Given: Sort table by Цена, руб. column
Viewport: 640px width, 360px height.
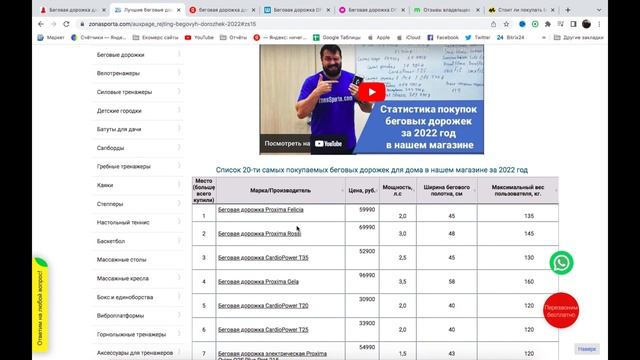Looking at the screenshot, I should pos(362,190).
